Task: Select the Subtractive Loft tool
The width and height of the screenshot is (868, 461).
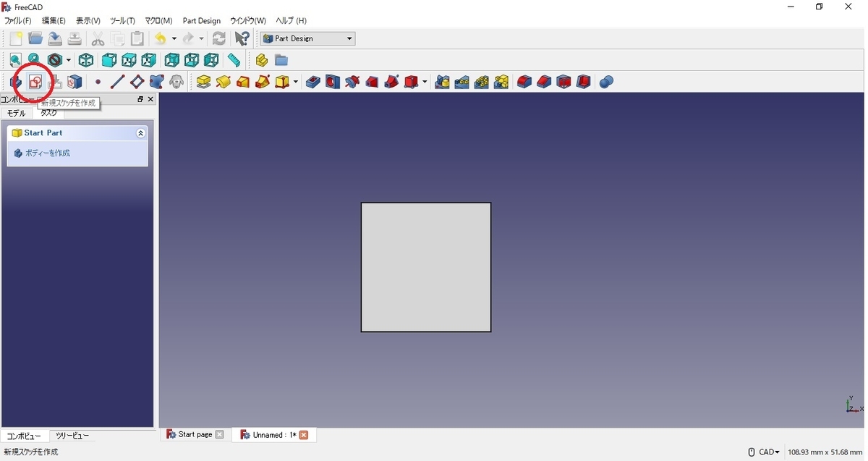Action: pos(372,82)
